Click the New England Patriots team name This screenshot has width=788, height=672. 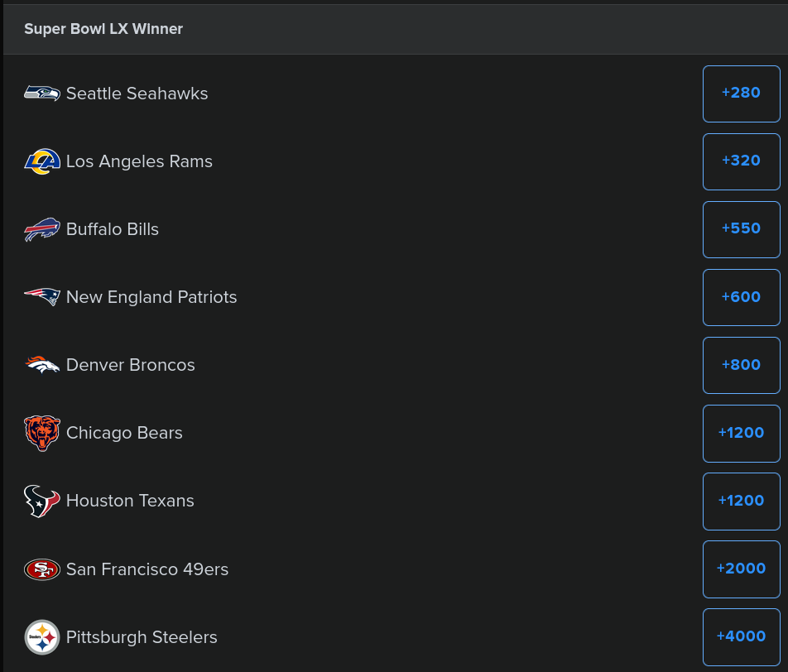tap(151, 297)
